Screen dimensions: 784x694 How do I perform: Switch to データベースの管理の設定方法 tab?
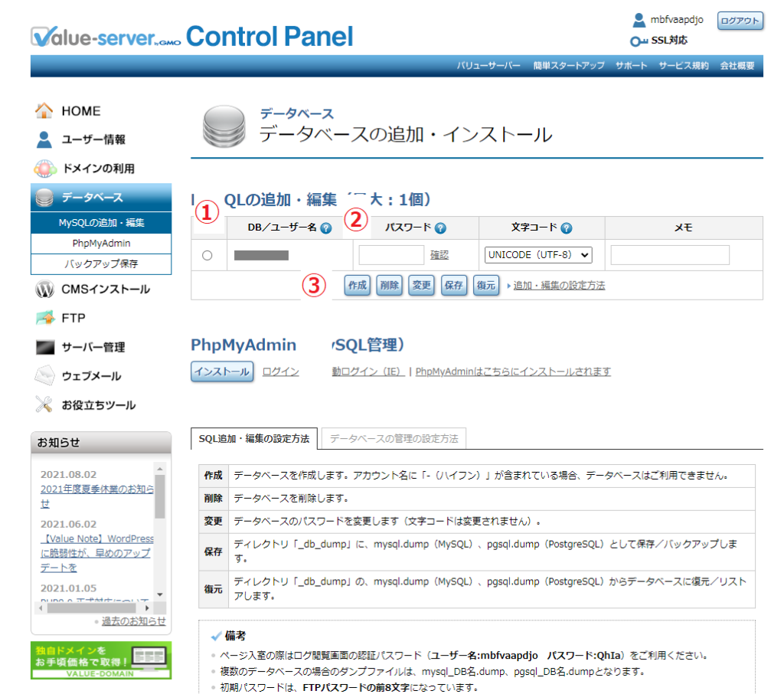pos(394,438)
